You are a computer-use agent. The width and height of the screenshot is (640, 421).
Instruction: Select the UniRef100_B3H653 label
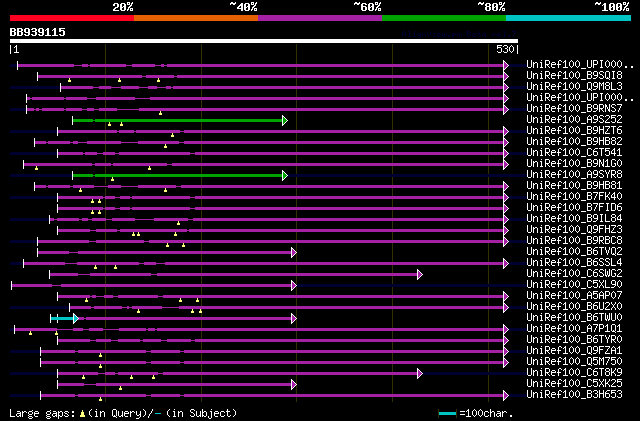(x=574, y=395)
